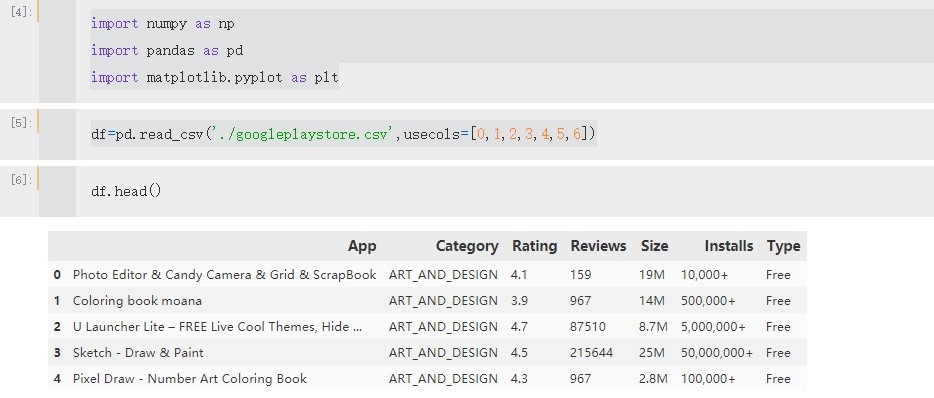Click the df.head() code cell
Screen dimensions: 934x398
click(504, 191)
